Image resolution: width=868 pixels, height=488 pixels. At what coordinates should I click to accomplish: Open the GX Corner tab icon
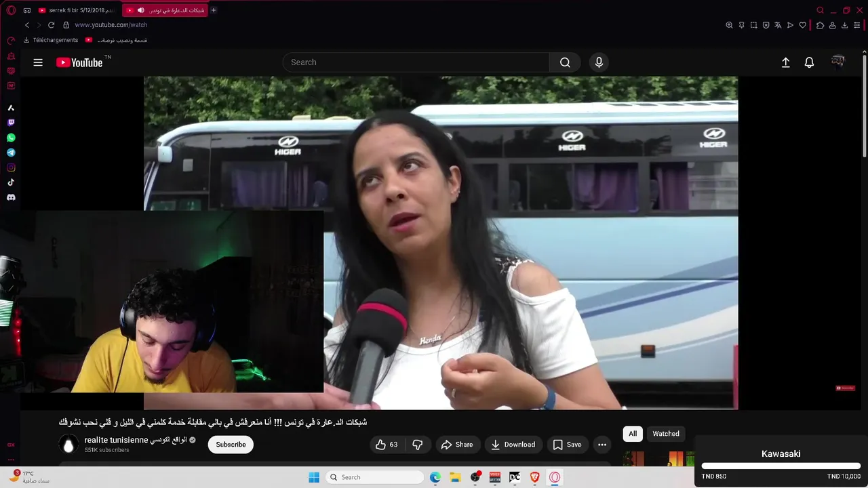click(x=27, y=10)
